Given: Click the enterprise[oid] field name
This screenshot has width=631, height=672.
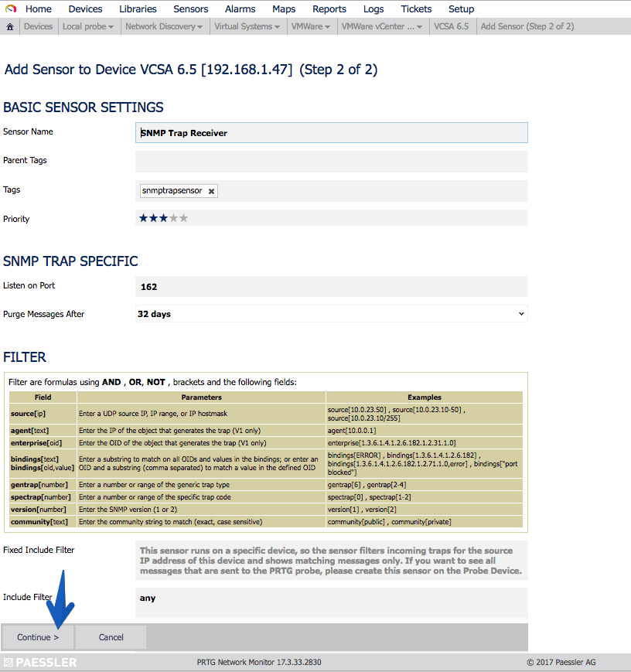Looking at the screenshot, I should coord(36,442).
